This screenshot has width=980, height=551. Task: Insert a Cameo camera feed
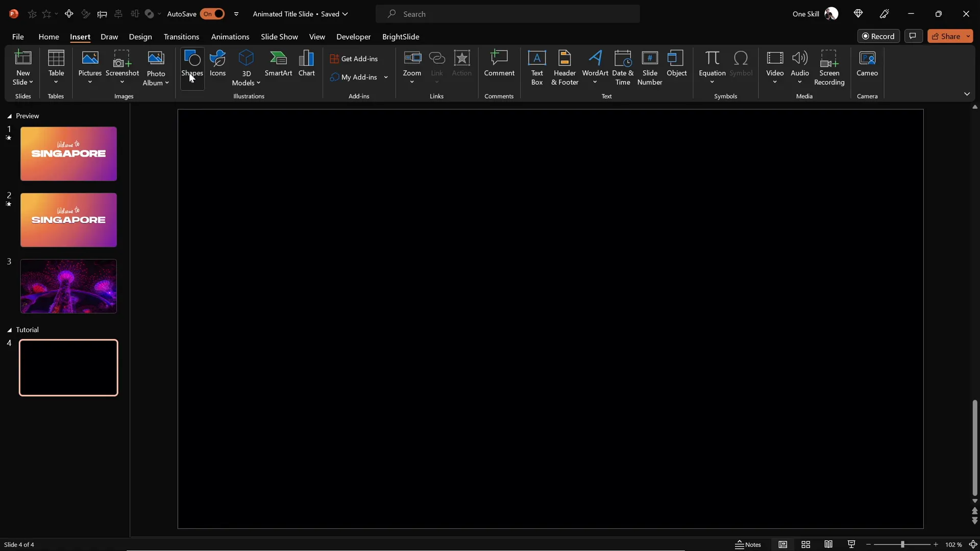click(867, 65)
